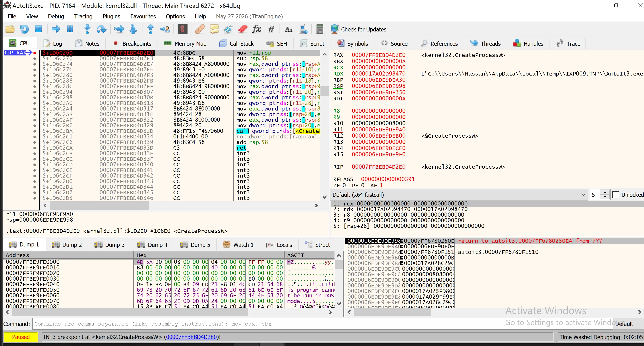Stop debugging with the blue square icon

(38, 29)
